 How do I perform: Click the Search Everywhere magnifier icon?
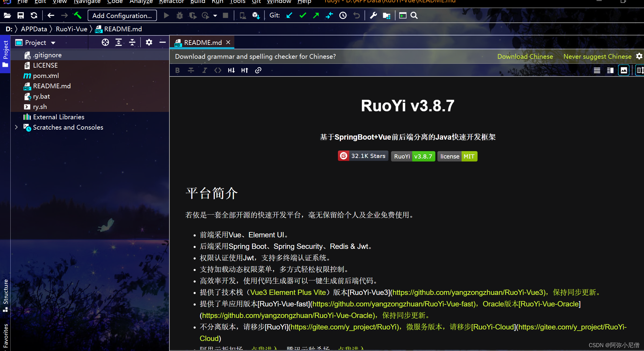pyautogui.click(x=414, y=15)
